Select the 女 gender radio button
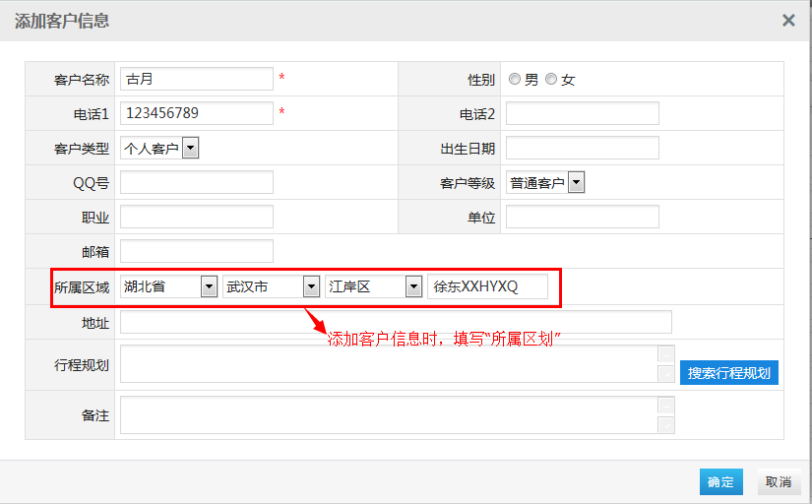The image size is (812, 504). click(551, 79)
